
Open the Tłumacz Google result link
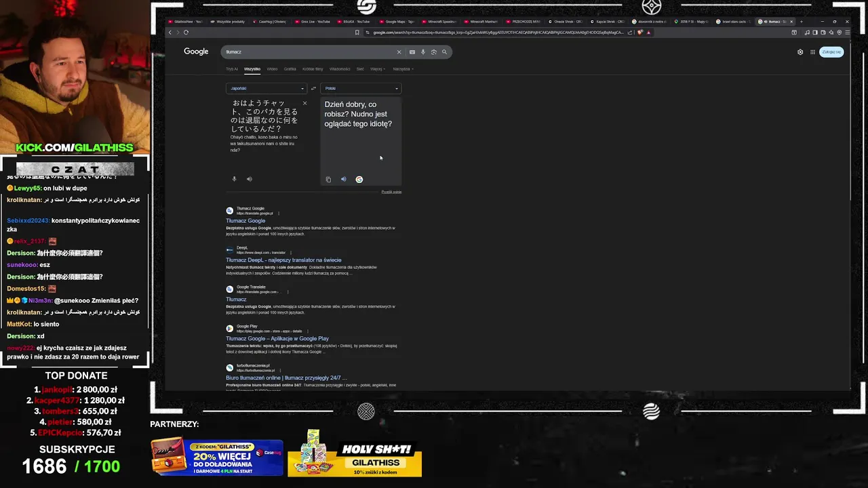point(245,221)
